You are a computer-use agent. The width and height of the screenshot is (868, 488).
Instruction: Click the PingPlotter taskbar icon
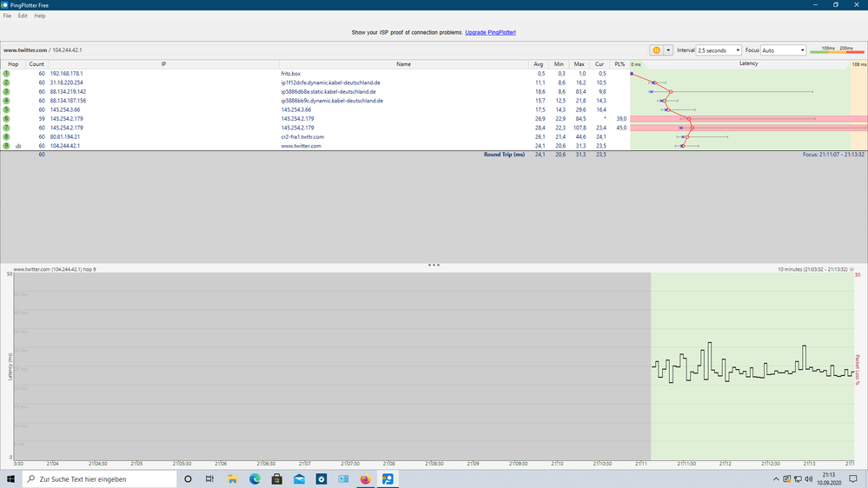(388, 479)
